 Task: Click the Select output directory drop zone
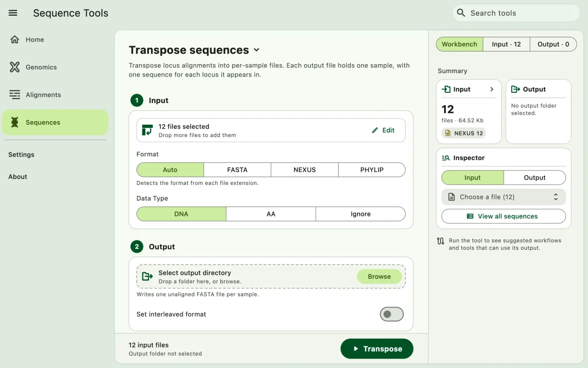click(271, 276)
